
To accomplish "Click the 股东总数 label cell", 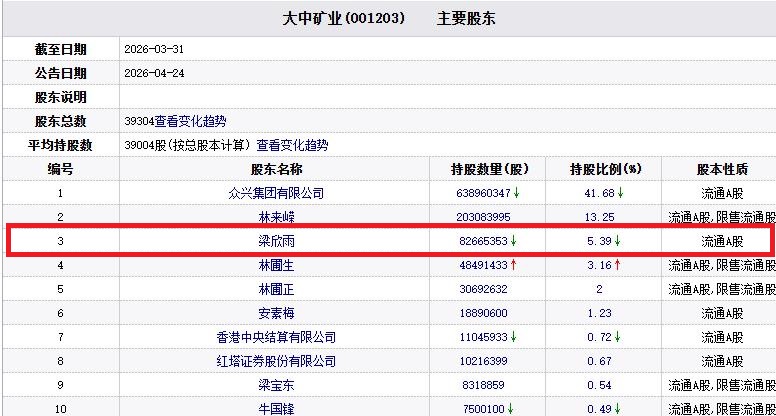I will [61, 121].
